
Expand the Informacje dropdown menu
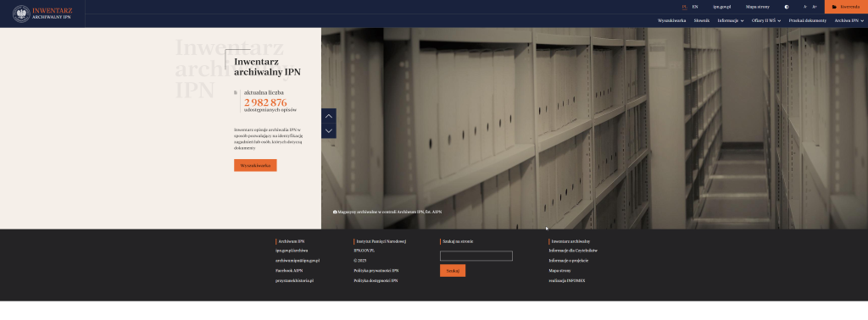[x=730, y=20]
